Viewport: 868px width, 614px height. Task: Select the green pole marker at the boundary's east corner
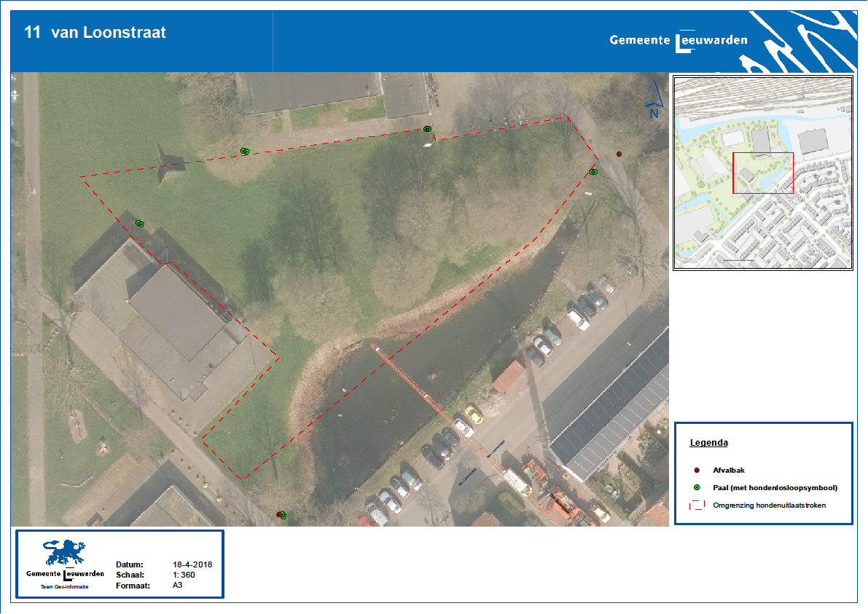(x=593, y=172)
